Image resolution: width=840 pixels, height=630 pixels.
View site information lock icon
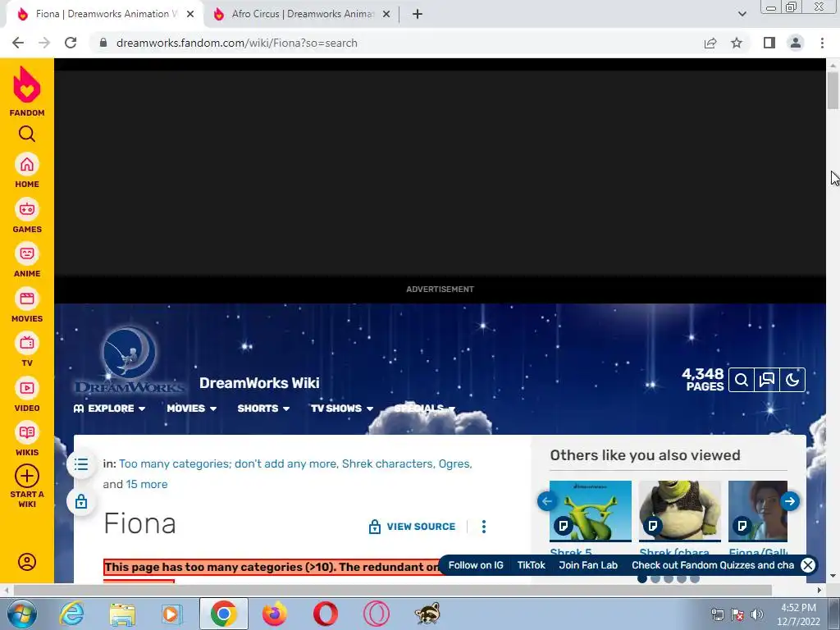point(103,43)
